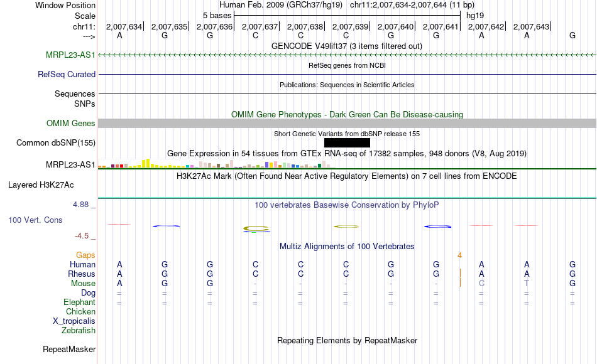Click the green MRPL23-AS1 GENCODE track label
The width and height of the screenshot is (597, 364).
tap(70, 55)
